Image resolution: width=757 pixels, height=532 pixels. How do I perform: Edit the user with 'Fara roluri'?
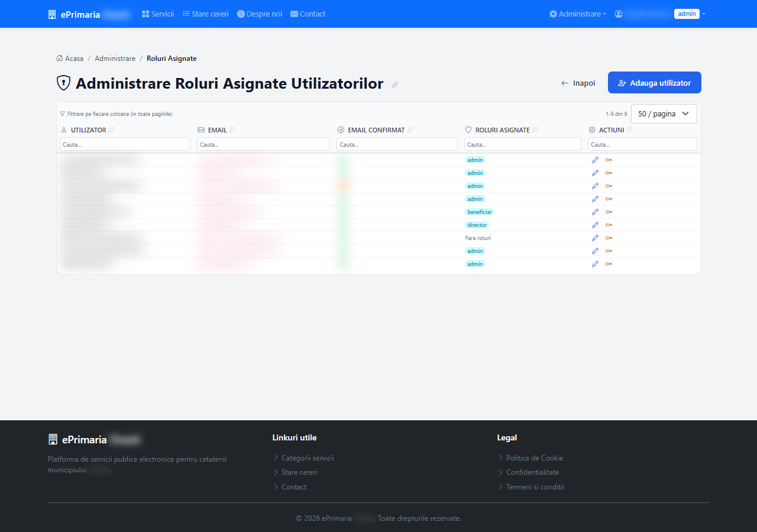[595, 238]
